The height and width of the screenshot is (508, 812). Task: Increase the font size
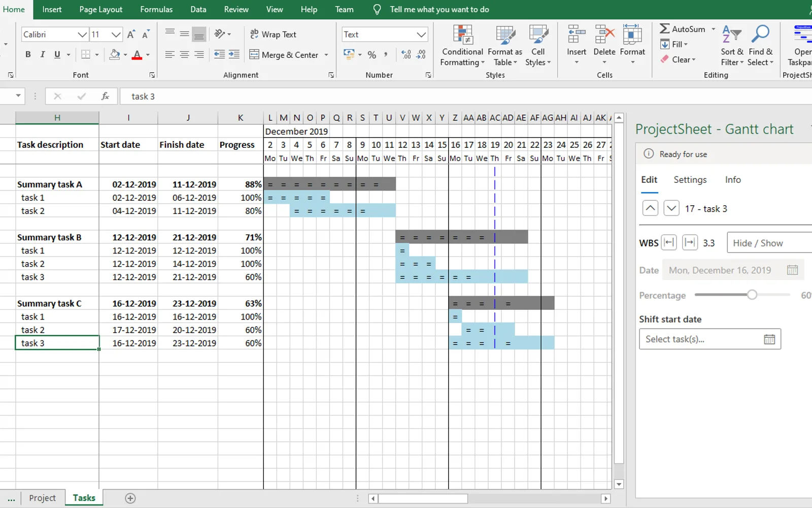click(x=131, y=34)
